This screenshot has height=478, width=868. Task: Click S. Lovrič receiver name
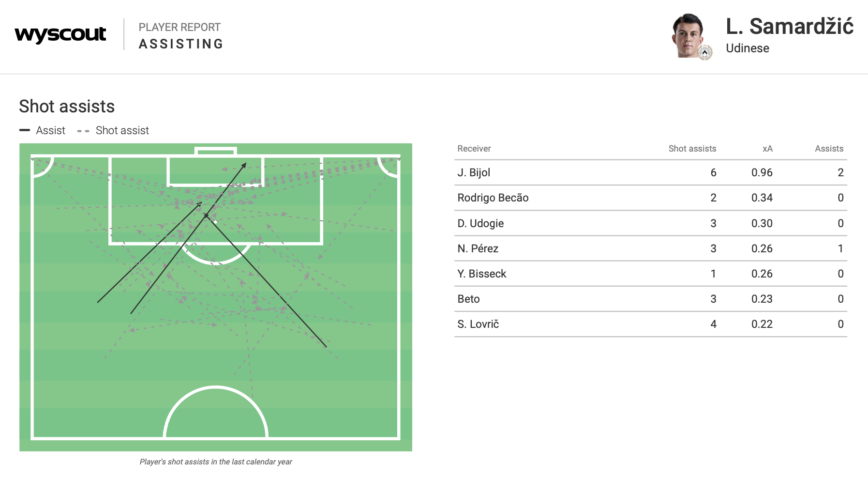[478, 324]
